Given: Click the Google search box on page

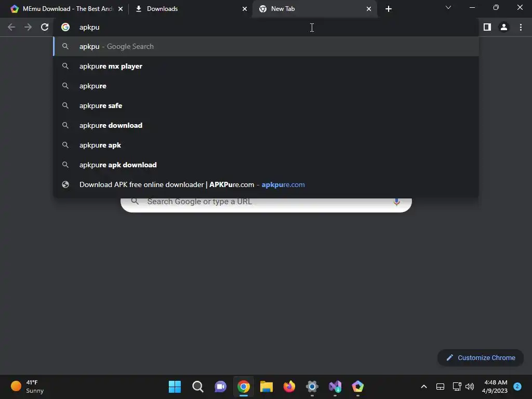Looking at the screenshot, I should (266, 205).
